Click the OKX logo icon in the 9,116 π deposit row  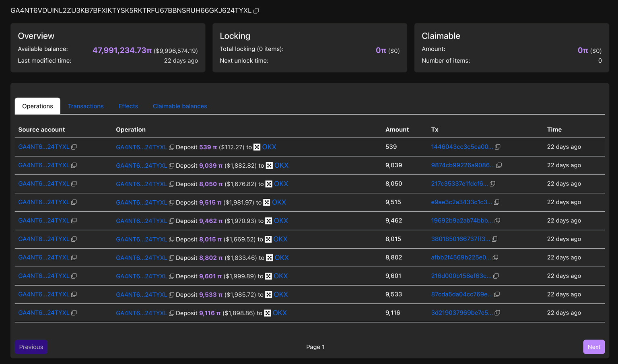click(267, 313)
